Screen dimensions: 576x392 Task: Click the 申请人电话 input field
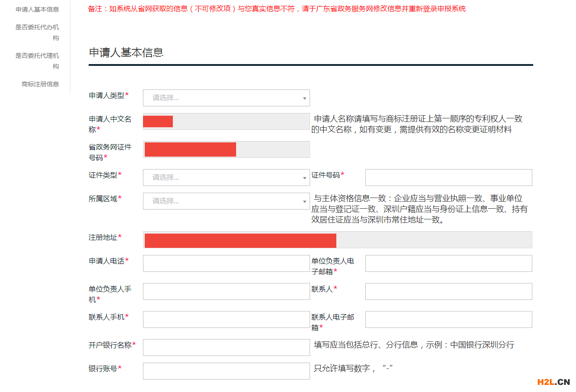[x=226, y=263]
